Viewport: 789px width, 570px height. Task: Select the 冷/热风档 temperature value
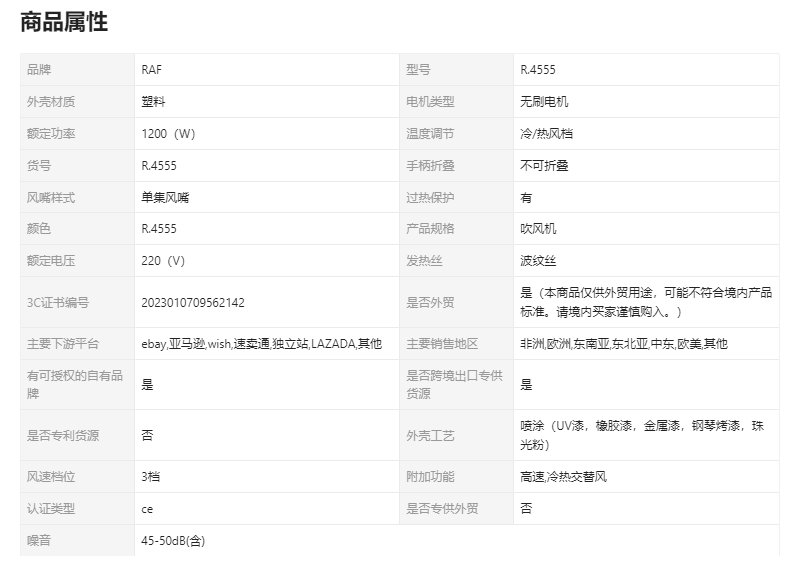click(x=546, y=134)
